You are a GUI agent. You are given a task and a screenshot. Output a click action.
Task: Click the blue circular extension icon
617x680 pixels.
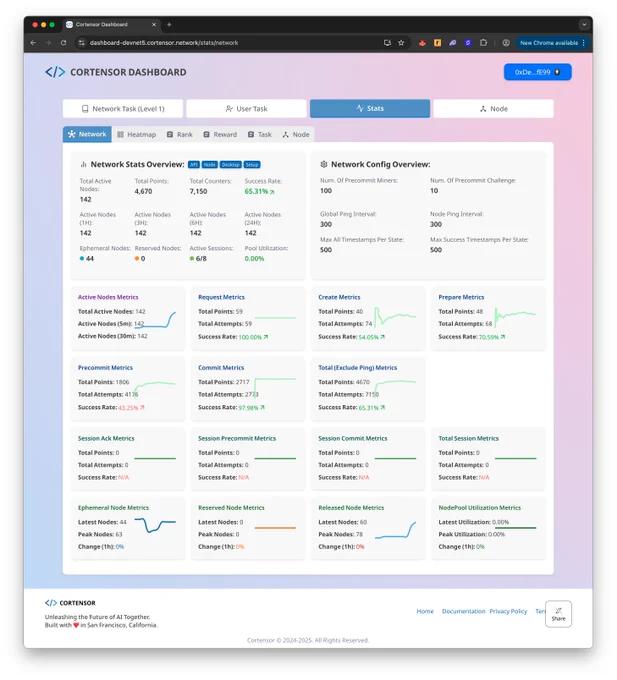[x=468, y=42]
